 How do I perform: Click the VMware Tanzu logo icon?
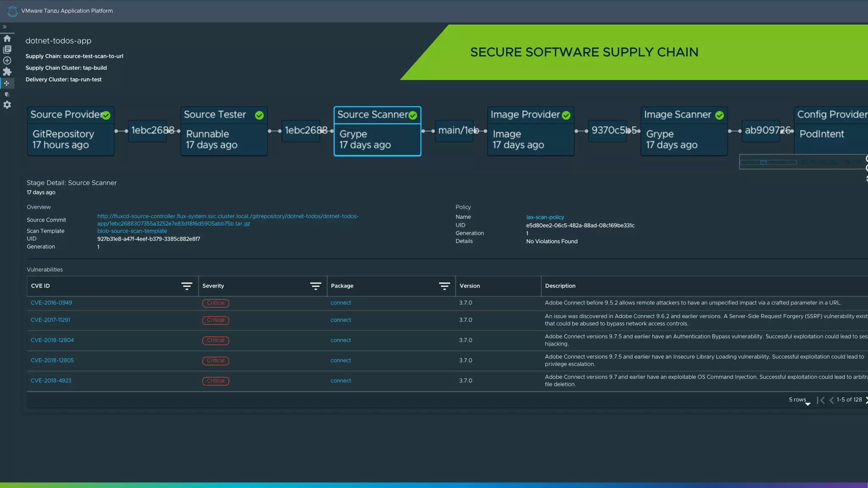pos(13,11)
